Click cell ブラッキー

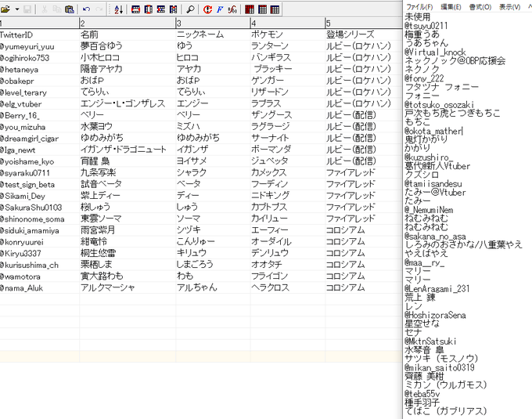point(288,69)
